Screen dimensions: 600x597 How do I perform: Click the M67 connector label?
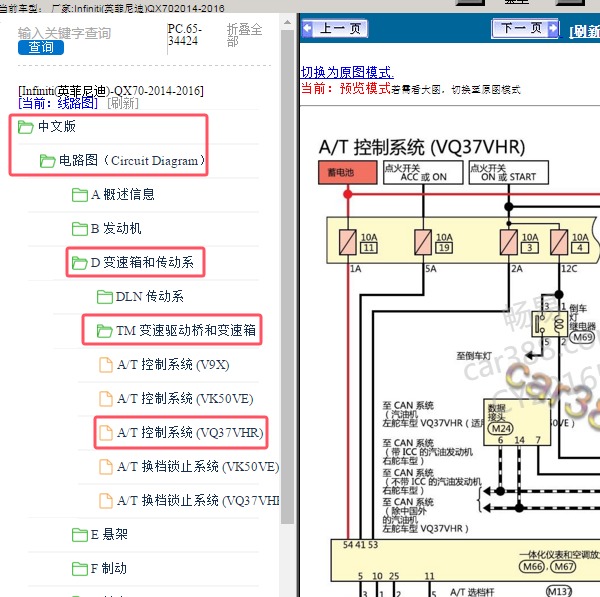pos(563,566)
